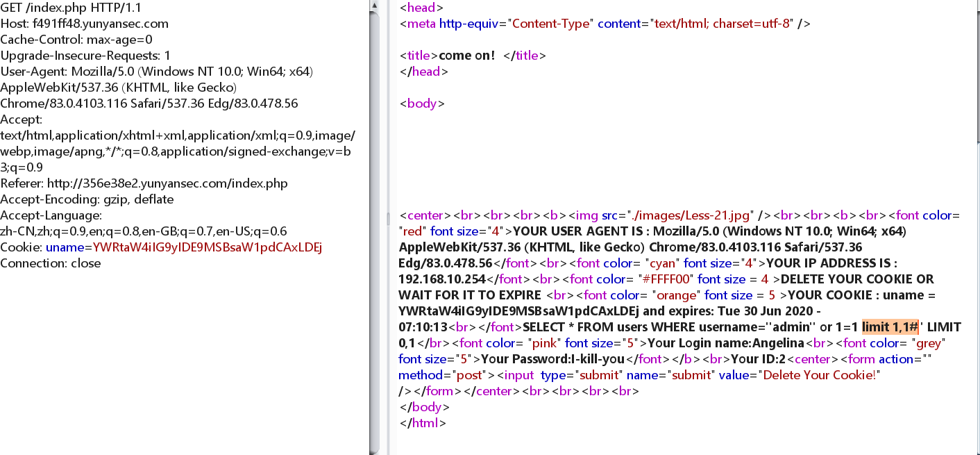Click the 'Accept:' header name in request
Viewport: 980px width, 455px height.
pyautogui.click(x=22, y=119)
